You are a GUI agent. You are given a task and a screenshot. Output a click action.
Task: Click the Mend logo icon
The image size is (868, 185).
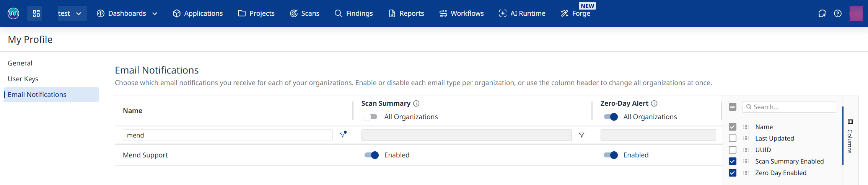point(13,13)
